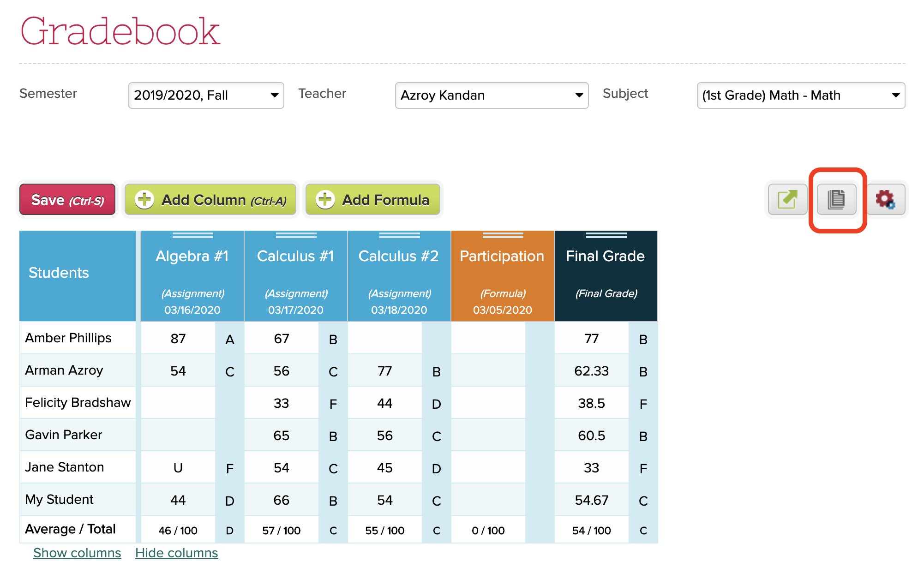Open gradebook settings gear icon
Viewport: 924px width, 573px height.
(x=885, y=199)
